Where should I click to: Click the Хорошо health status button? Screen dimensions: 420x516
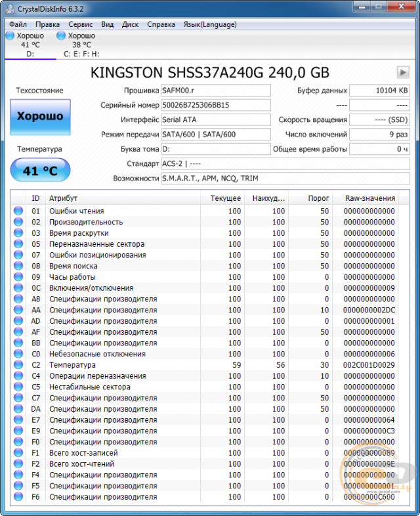point(40,117)
